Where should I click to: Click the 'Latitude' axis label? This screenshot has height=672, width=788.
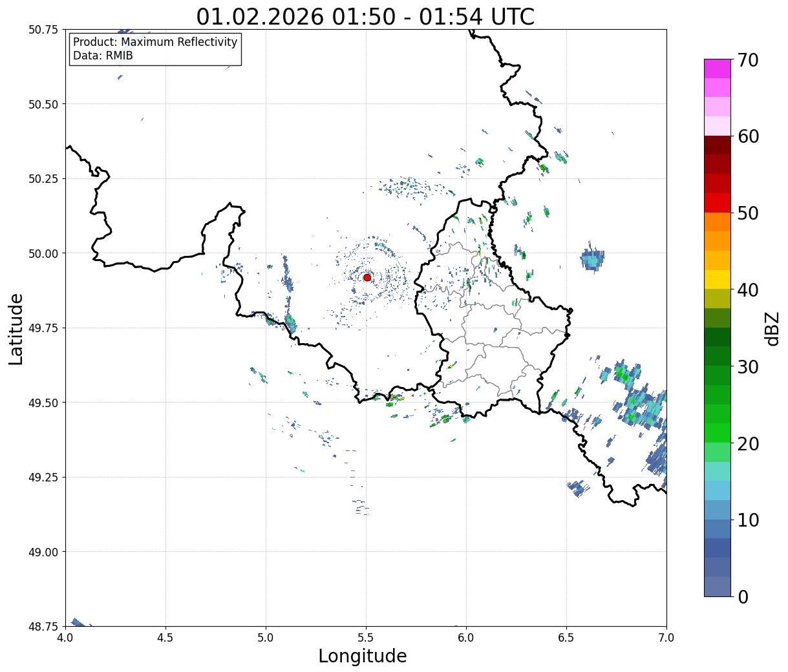coord(16,328)
